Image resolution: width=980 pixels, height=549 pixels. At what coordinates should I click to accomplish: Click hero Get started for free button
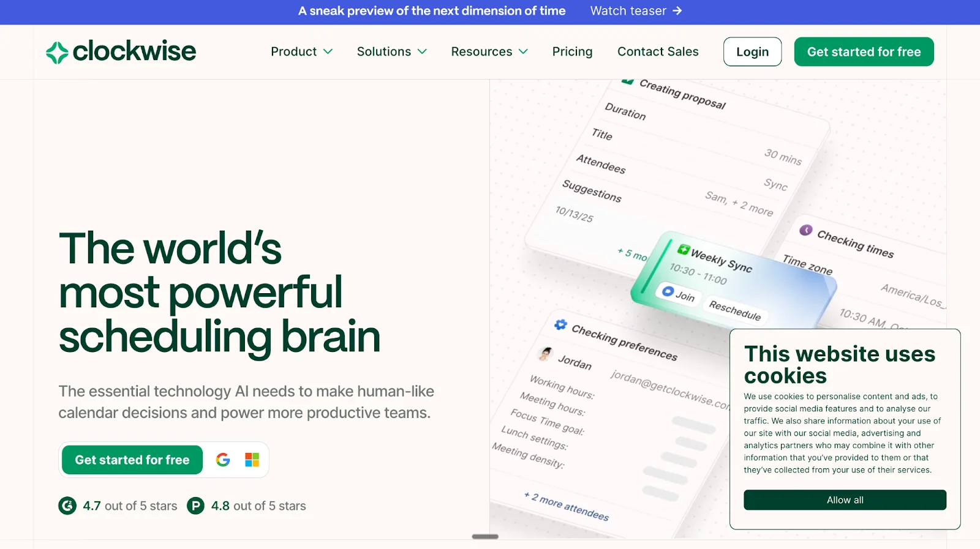coord(132,460)
